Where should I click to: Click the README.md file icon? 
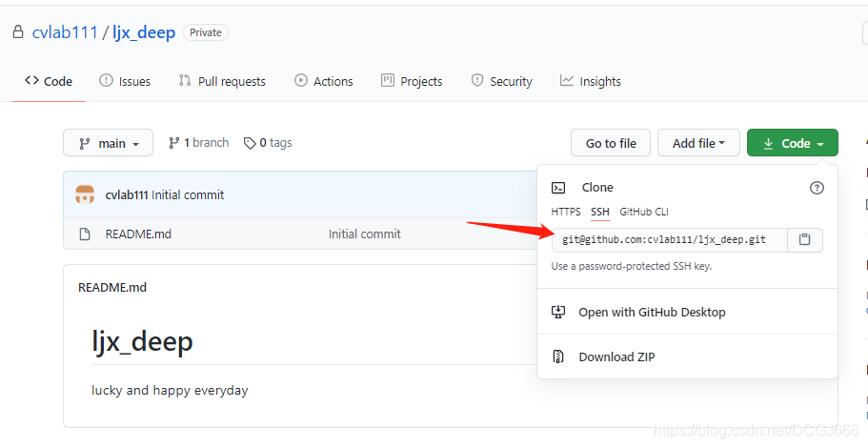(x=85, y=234)
